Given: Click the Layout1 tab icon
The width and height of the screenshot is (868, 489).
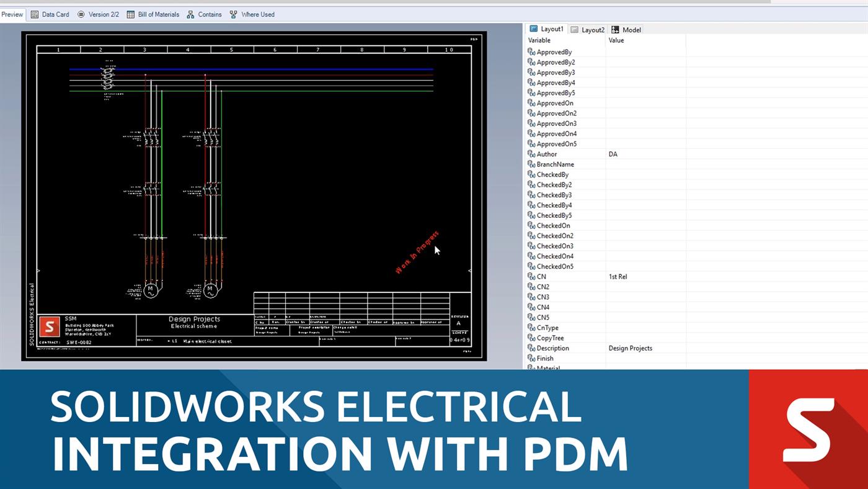Looking at the screenshot, I should [534, 29].
